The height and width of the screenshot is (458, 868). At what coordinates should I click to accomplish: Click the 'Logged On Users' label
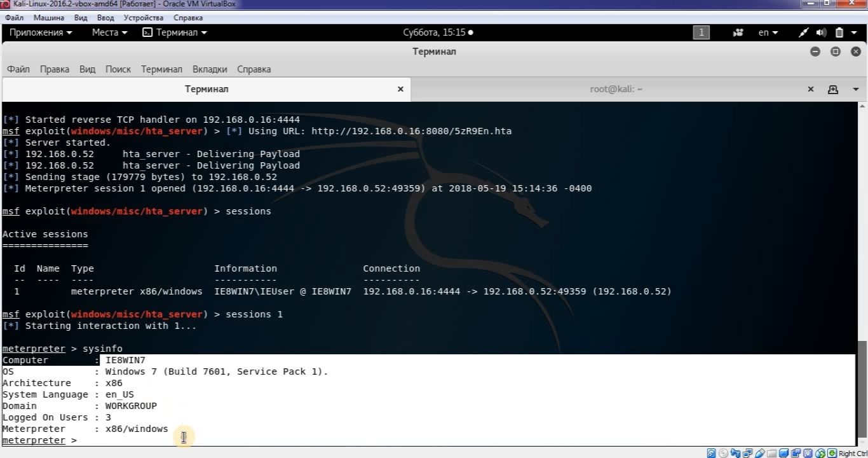pyautogui.click(x=45, y=417)
